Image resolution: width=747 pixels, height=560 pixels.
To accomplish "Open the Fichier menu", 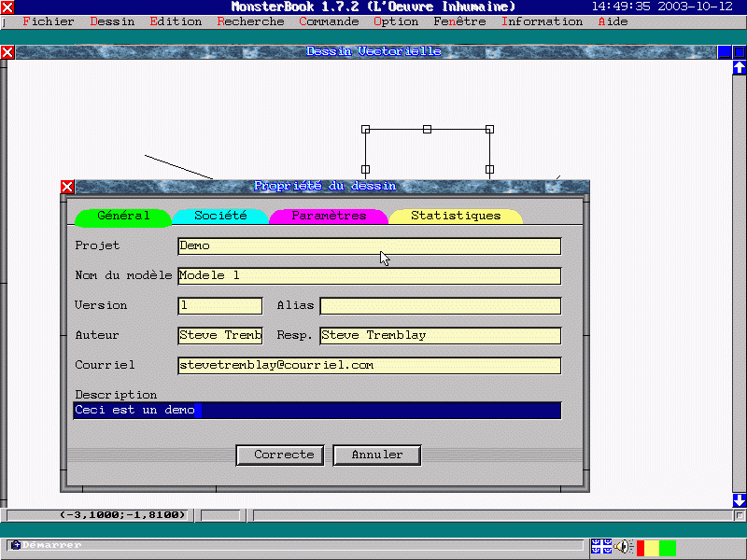I will click(47, 21).
